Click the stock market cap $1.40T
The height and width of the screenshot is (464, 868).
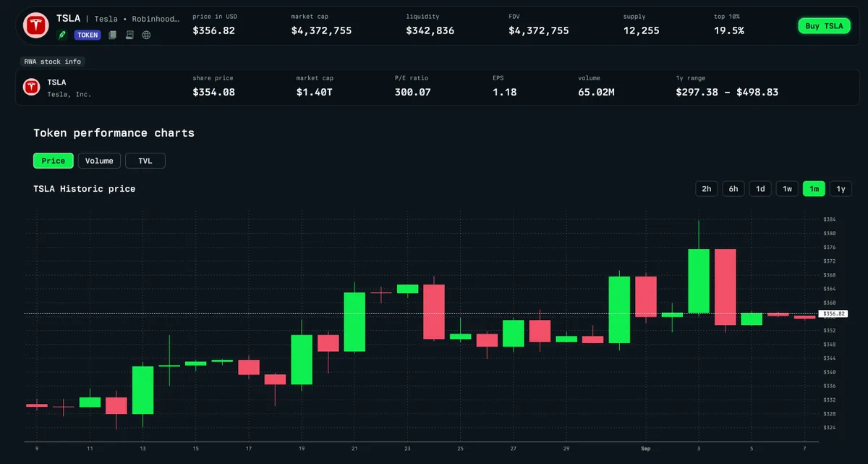click(315, 92)
